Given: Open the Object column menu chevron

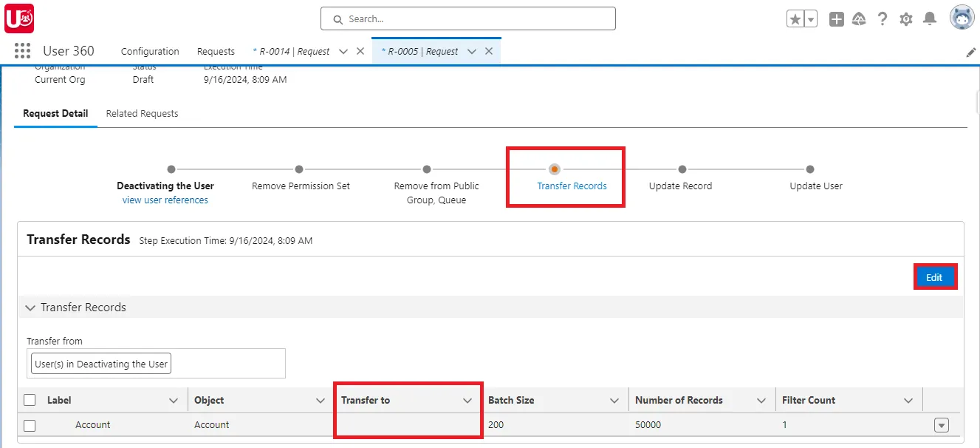Looking at the screenshot, I should 321,401.
